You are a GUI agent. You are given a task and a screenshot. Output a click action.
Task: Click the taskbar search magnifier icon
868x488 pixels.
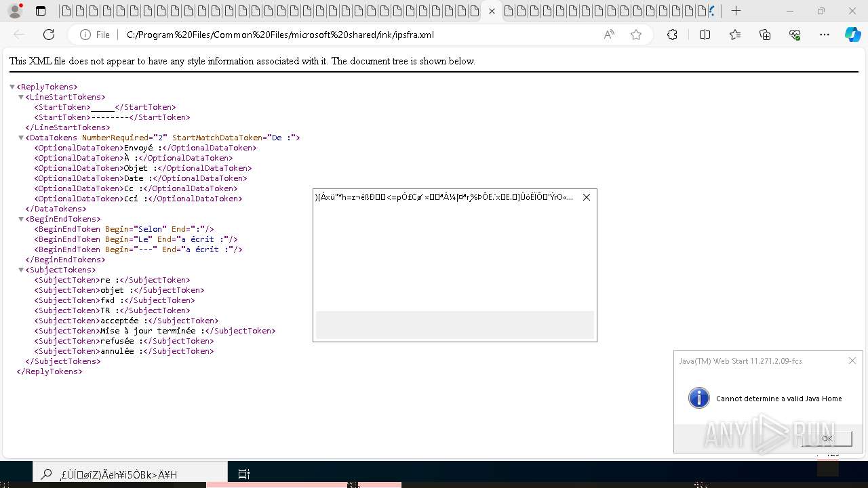[x=46, y=474]
